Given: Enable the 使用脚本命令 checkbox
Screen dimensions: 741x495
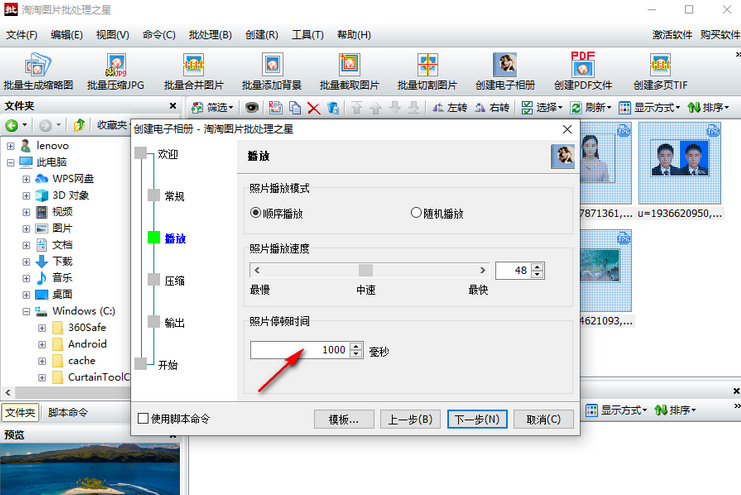Looking at the screenshot, I should tap(143, 419).
